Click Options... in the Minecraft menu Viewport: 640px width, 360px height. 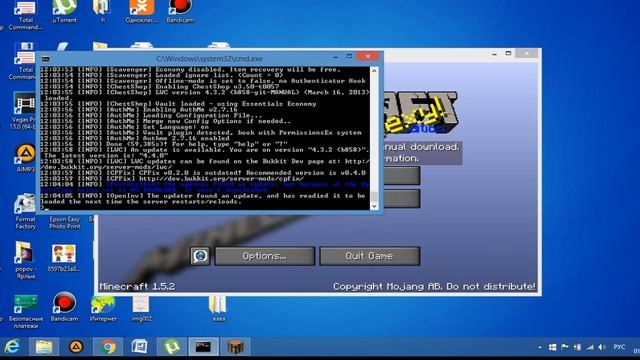pos(264,256)
